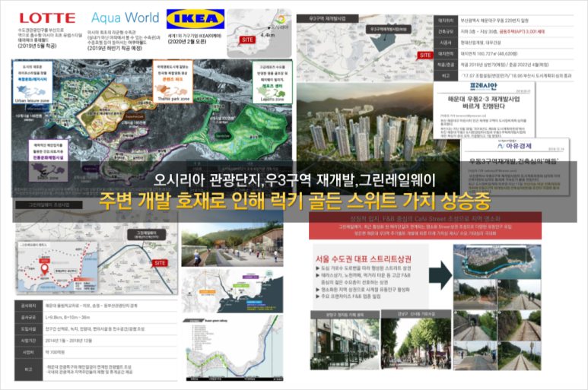Open the railway tunnel entrance photo

coord(475,325)
